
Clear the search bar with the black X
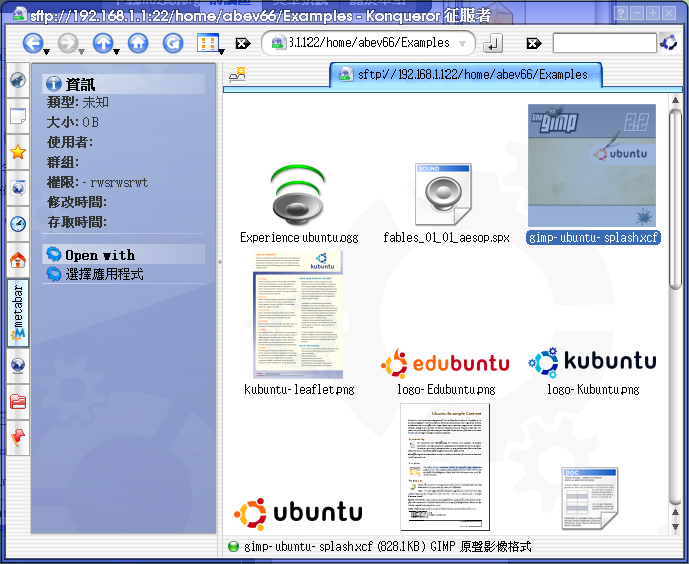click(534, 43)
